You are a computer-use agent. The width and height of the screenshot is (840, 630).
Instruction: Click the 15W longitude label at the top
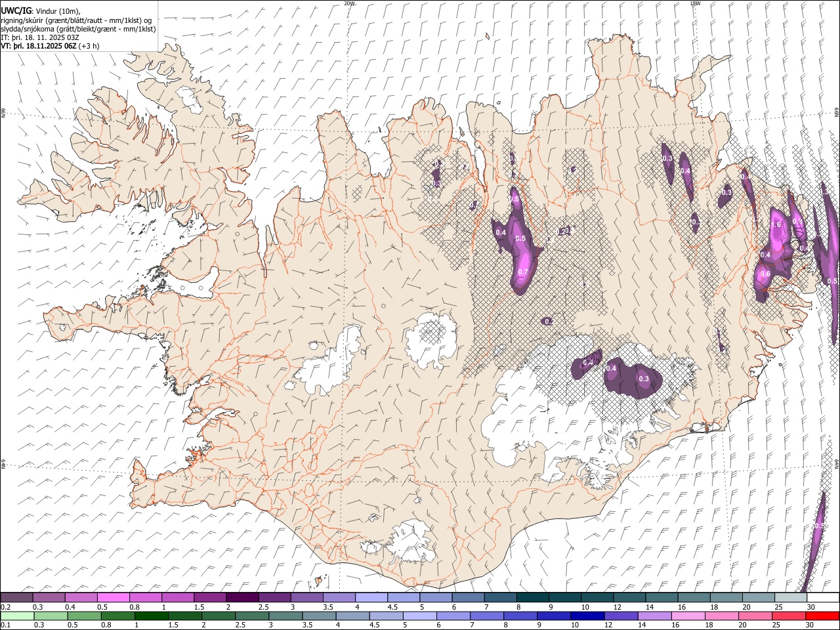pyautogui.click(x=695, y=3)
